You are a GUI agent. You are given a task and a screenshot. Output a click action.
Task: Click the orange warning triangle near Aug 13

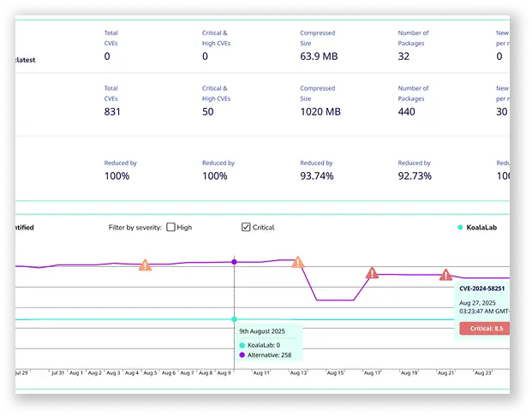click(298, 262)
